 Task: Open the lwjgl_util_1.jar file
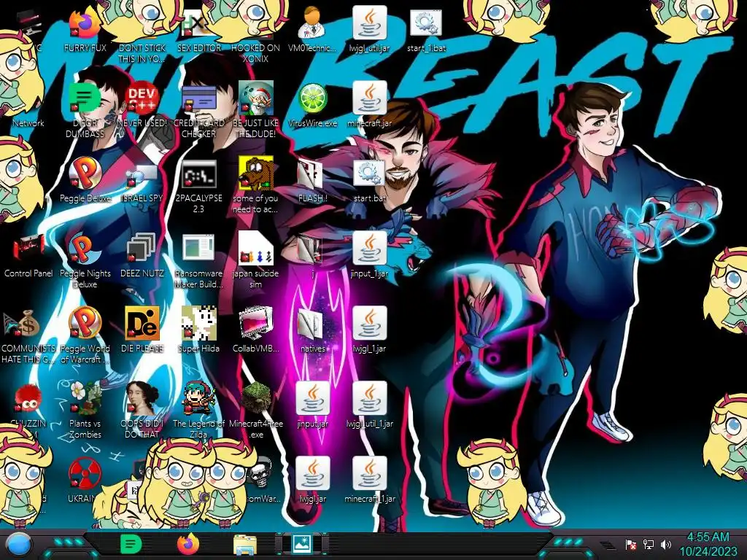tap(369, 398)
